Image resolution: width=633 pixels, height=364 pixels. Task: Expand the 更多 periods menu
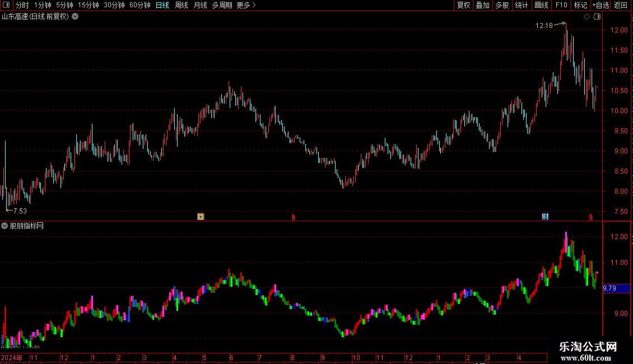[x=246, y=5]
